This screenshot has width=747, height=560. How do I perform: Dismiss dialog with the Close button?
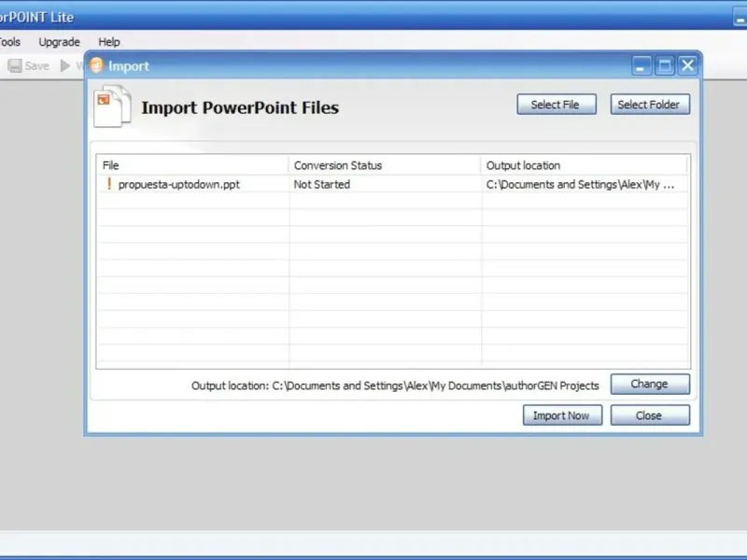click(x=650, y=415)
